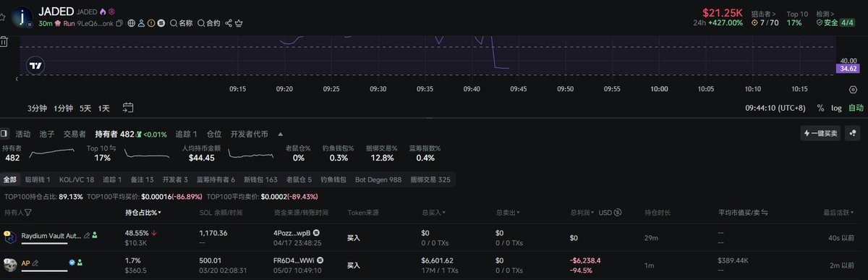Filter holders by KOL/VC 18
Image resolution: width=868 pixels, height=280 pixels.
pyautogui.click(x=77, y=179)
